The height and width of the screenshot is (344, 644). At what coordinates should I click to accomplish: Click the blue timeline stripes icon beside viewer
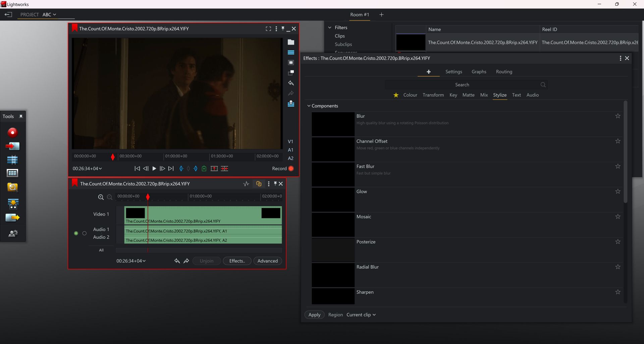[291, 53]
